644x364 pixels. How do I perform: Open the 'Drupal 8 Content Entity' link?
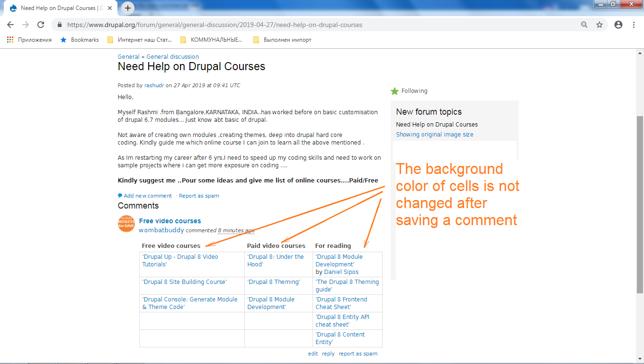pyautogui.click(x=340, y=338)
